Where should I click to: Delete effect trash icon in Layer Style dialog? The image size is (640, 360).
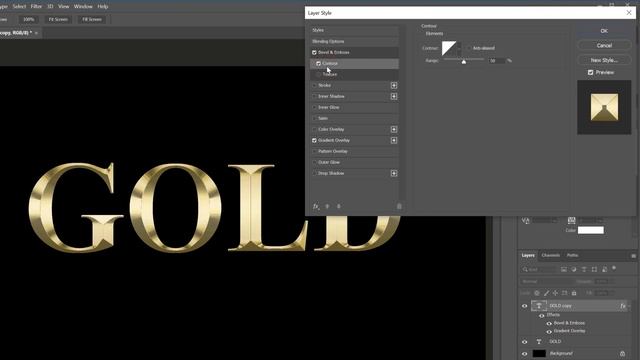tap(399, 207)
